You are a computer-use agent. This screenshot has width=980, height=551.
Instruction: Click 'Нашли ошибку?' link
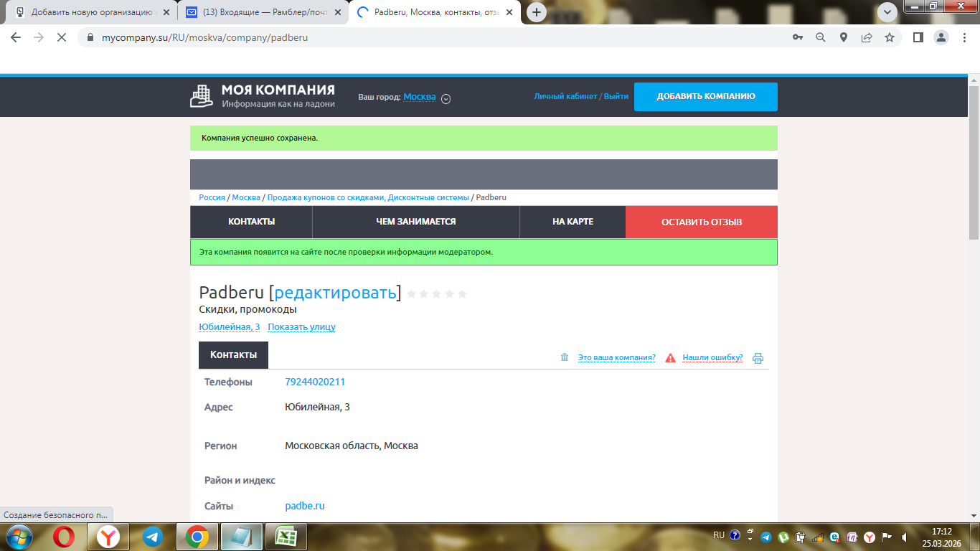(712, 357)
